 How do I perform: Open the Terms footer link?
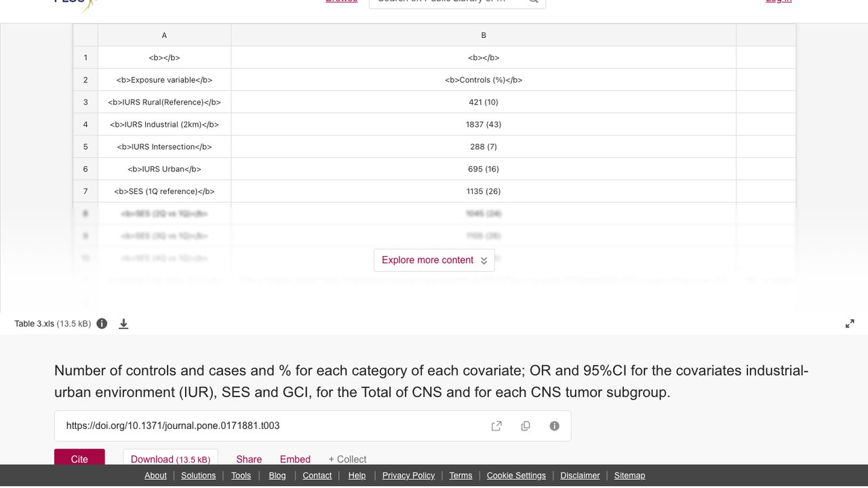click(460, 475)
